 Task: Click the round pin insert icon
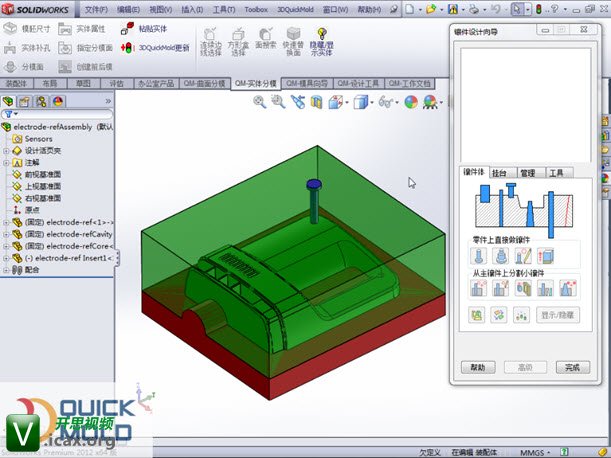coord(479,256)
